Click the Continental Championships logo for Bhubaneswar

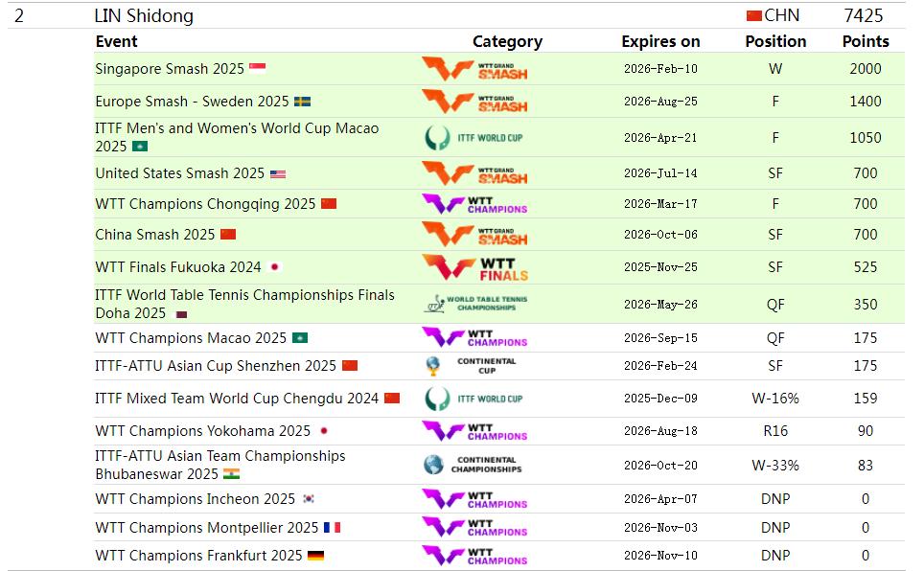coord(473,465)
